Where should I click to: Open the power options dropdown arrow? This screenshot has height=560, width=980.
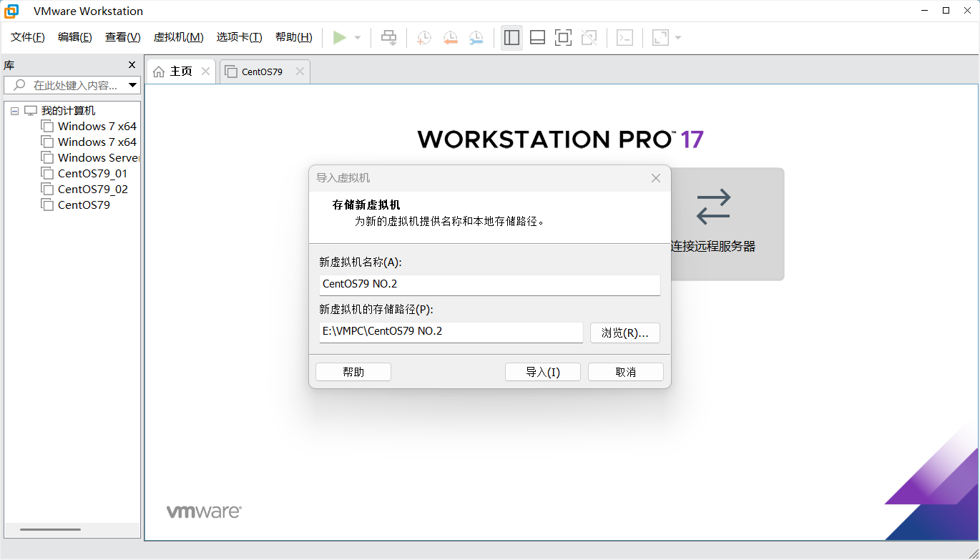pyautogui.click(x=358, y=38)
